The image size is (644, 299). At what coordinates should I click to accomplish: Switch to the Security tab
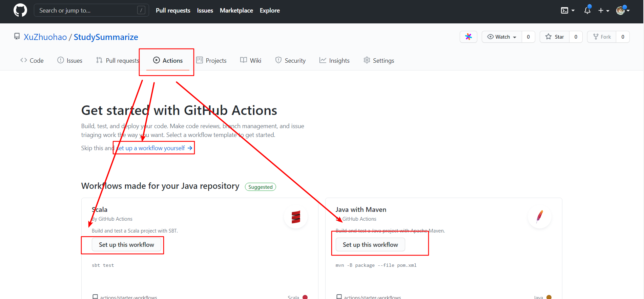tap(290, 60)
